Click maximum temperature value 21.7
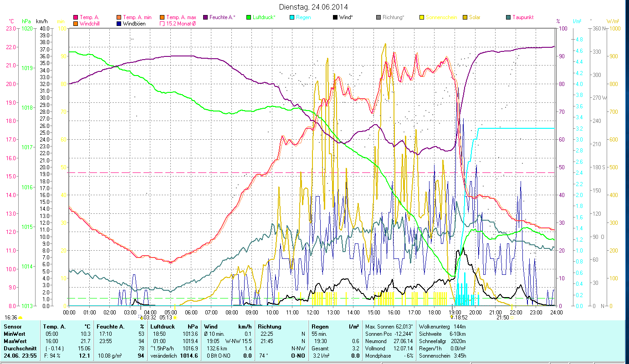This screenshot has width=629, height=364. pyautogui.click(x=86, y=341)
